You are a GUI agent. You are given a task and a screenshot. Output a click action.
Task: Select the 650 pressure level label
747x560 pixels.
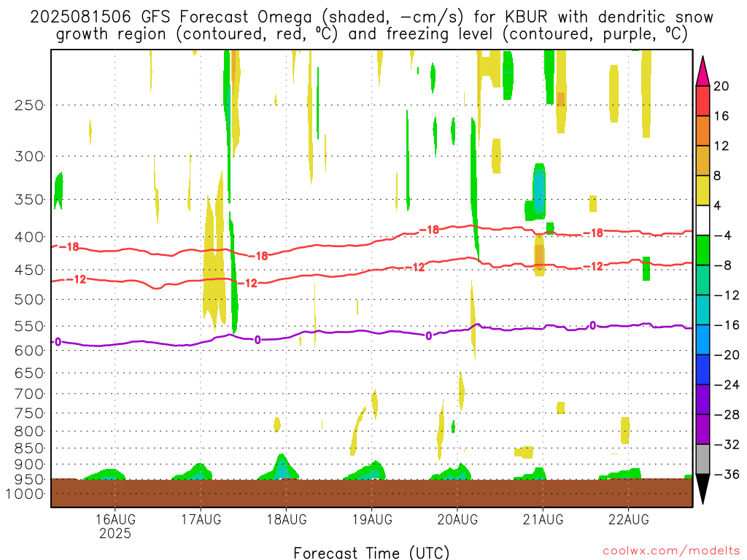click(x=29, y=373)
